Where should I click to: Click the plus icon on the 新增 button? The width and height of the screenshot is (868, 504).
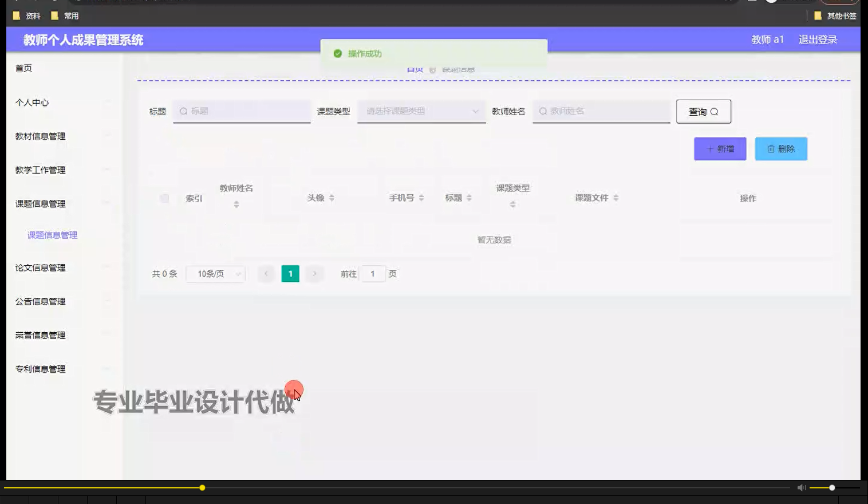(710, 148)
